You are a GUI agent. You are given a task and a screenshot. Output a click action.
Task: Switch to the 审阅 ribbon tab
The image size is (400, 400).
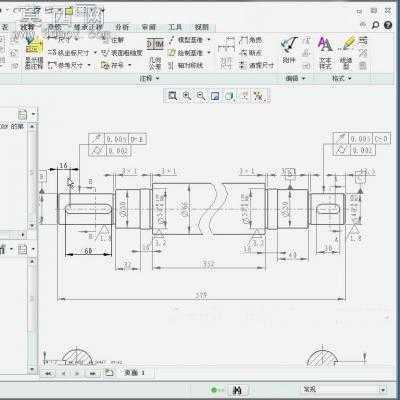click(x=149, y=27)
